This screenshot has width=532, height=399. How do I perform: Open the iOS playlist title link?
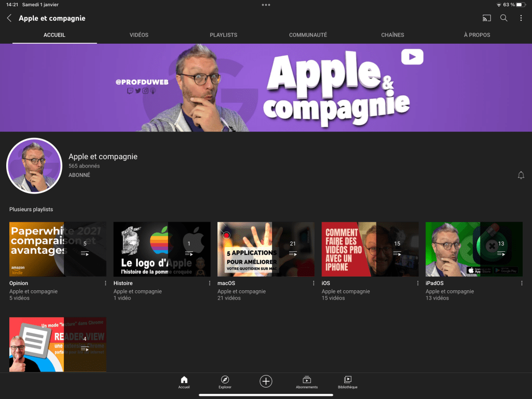click(326, 284)
